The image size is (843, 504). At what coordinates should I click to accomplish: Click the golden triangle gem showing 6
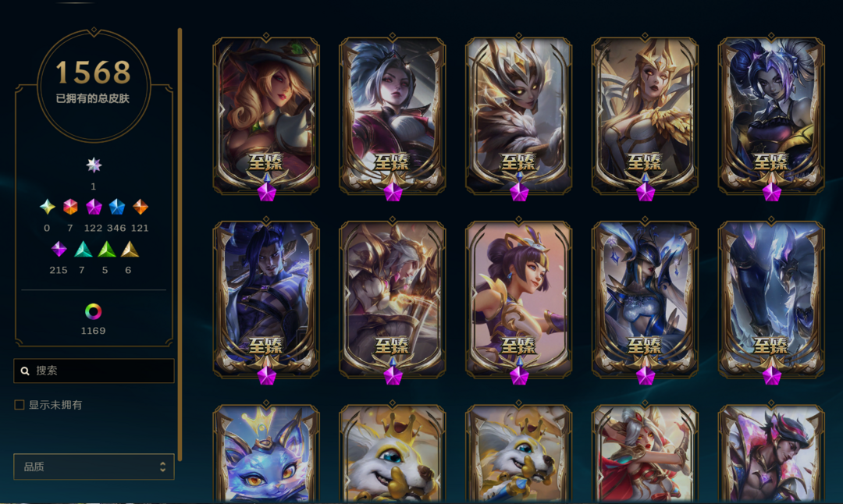point(129,250)
